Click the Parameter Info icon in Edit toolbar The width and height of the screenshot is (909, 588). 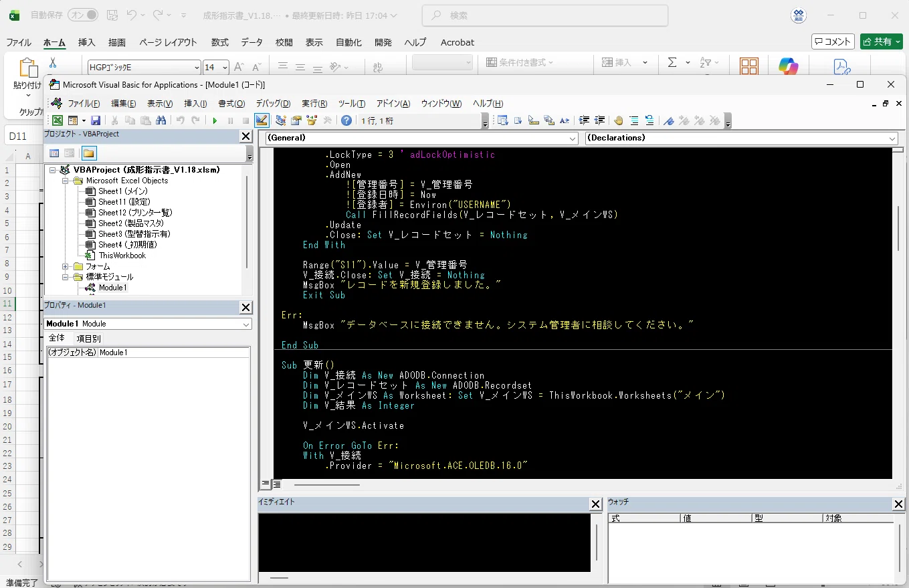(x=549, y=120)
